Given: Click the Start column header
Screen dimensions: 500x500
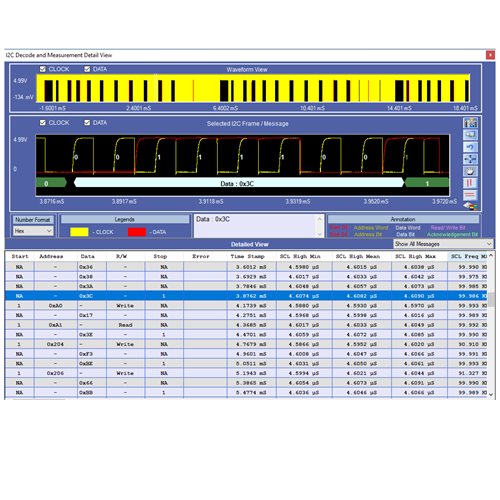Looking at the screenshot, I should point(20,256).
